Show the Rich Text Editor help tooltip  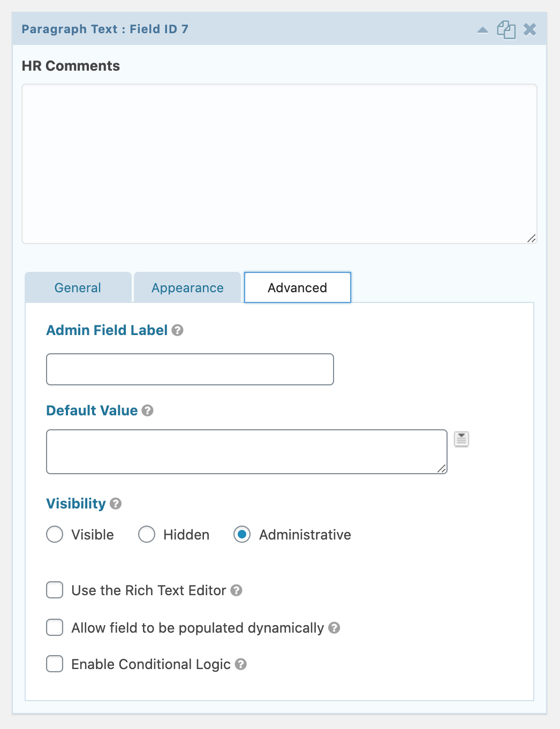pos(236,590)
